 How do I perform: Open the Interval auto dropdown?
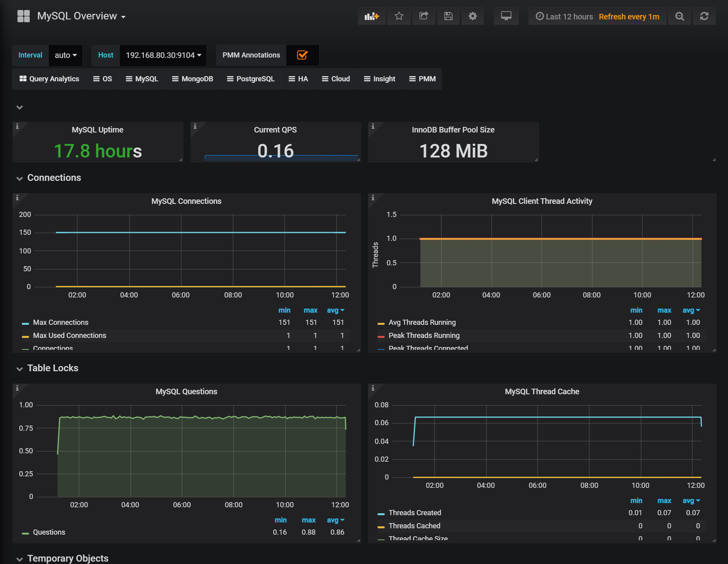[x=65, y=55]
